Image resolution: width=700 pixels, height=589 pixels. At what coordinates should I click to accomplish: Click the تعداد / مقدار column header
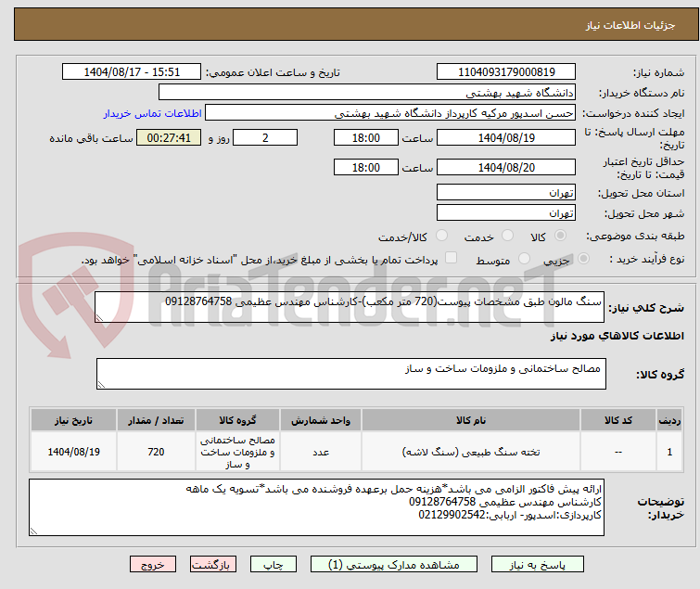(x=156, y=420)
